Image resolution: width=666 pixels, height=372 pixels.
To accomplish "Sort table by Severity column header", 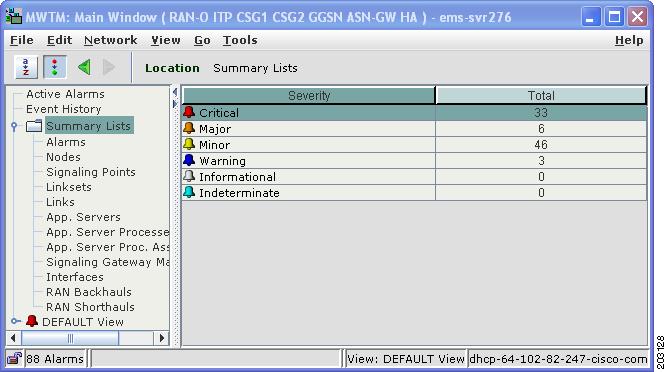I will [309, 96].
